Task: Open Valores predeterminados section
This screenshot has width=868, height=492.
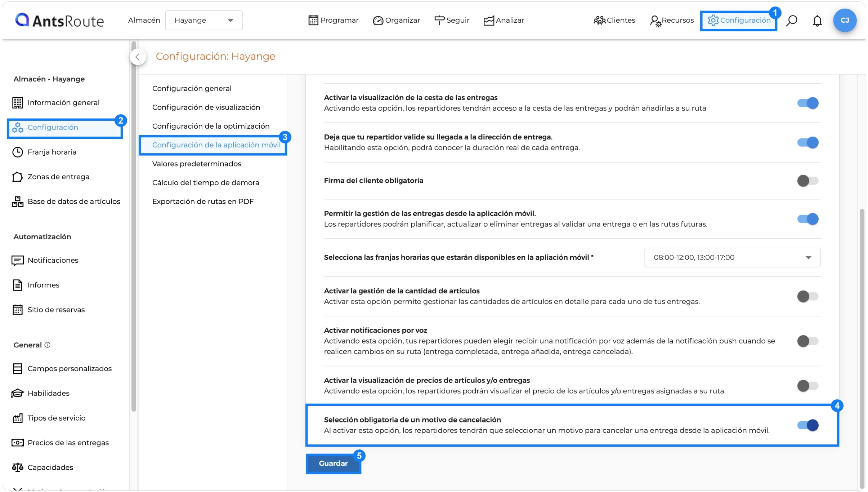Action: [197, 164]
